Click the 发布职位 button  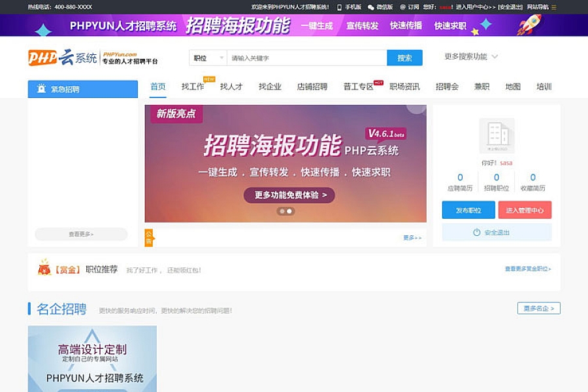468,210
